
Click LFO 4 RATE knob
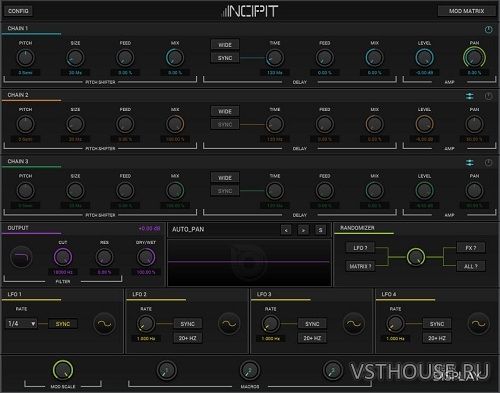pos(395,324)
